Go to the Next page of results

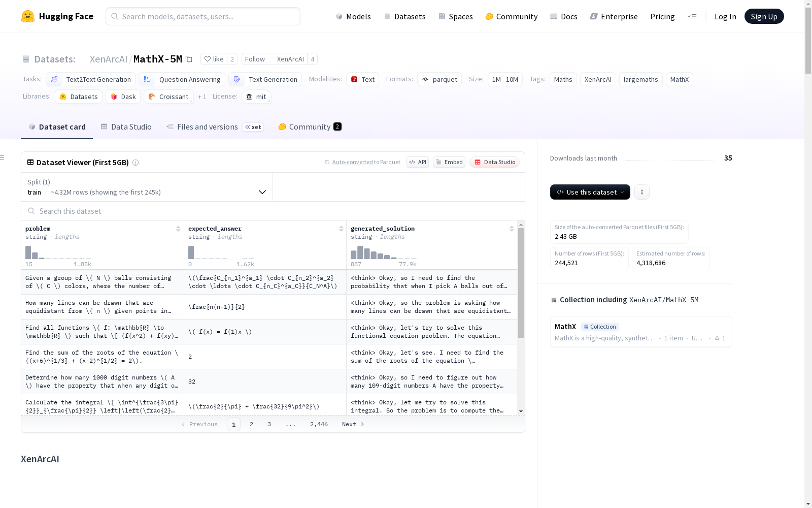(353, 424)
